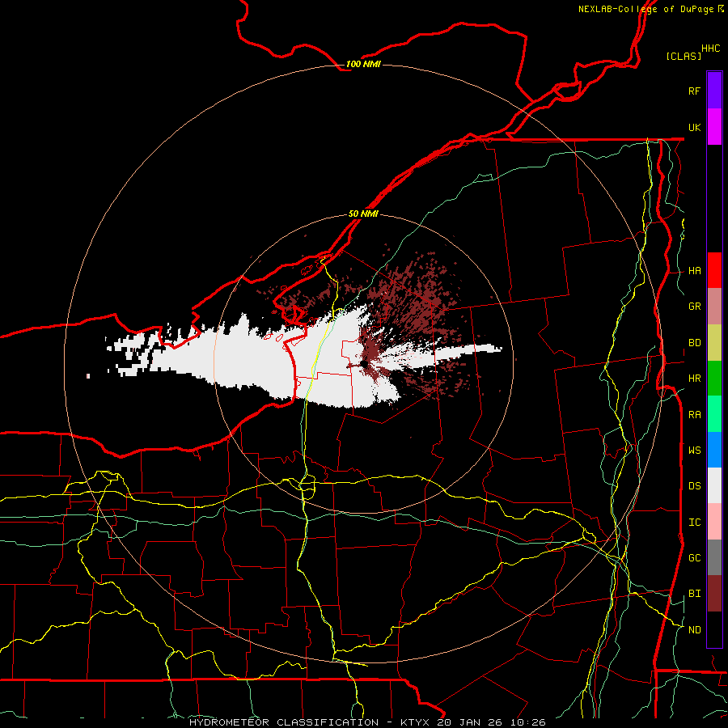This screenshot has height=728, width=728.
Task: Click the RA light green legend swatch
Action: [x=714, y=414]
